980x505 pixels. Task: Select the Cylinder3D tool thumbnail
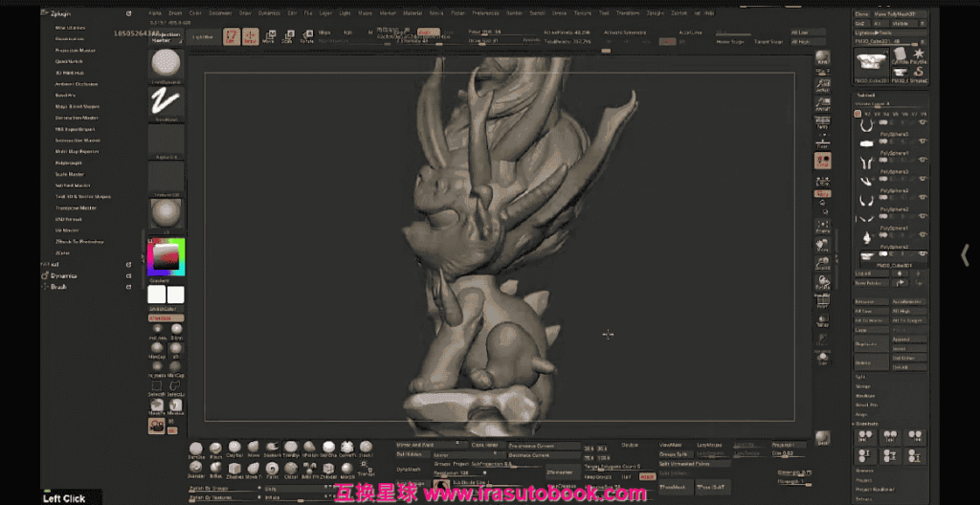pyautogui.click(x=901, y=55)
